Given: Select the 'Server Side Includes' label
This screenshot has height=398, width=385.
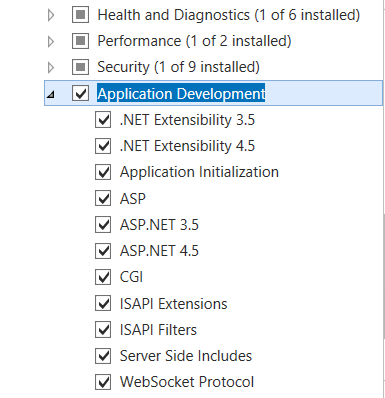Looking at the screenshot, I should pos(186,356).
